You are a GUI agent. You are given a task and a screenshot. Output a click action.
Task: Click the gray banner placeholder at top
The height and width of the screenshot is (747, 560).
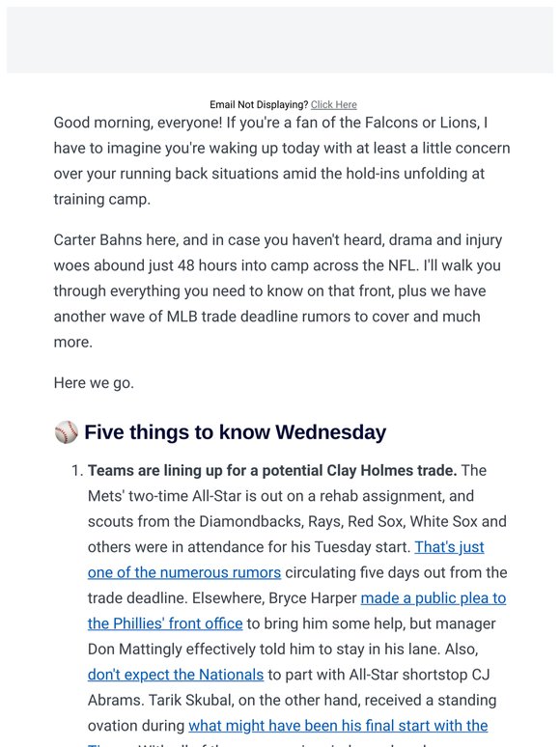(280, 40)
